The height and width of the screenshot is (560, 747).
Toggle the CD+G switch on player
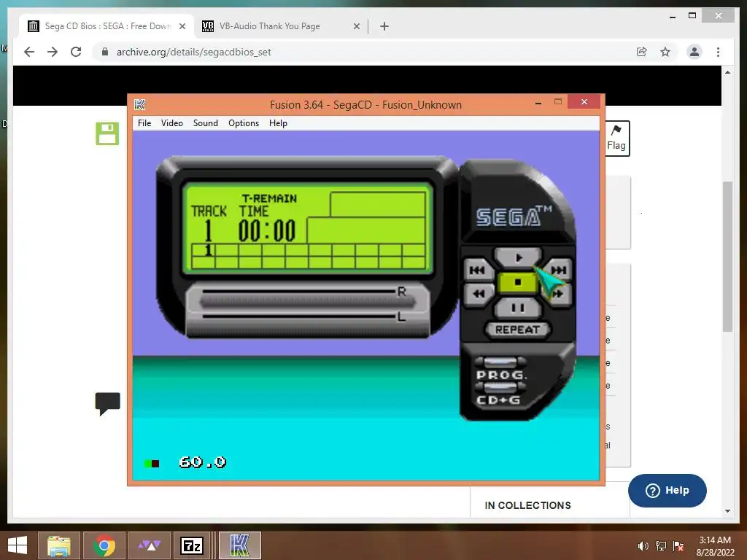(x=500, y=387)
